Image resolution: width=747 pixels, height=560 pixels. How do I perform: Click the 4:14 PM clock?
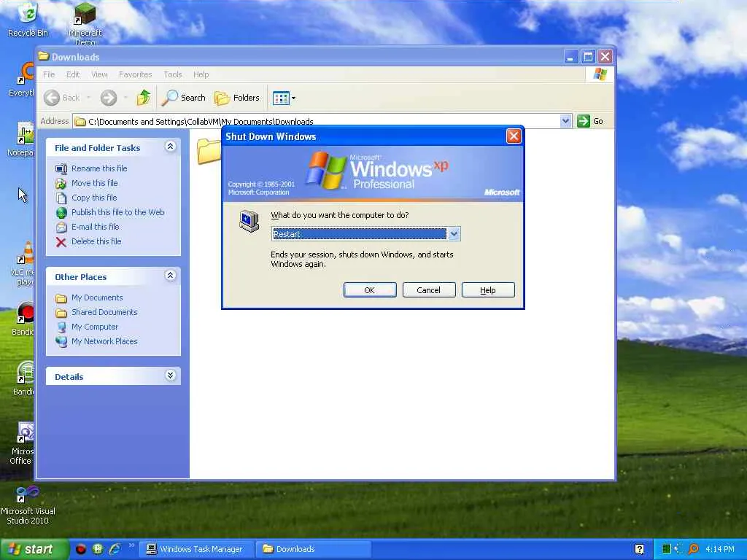point(720,549)
